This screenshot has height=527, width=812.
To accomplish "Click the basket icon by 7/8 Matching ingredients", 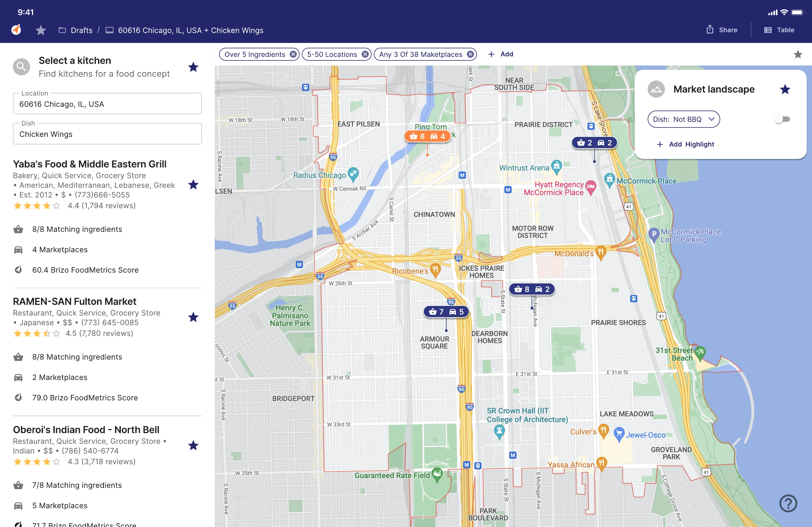I will coord(19,485).
